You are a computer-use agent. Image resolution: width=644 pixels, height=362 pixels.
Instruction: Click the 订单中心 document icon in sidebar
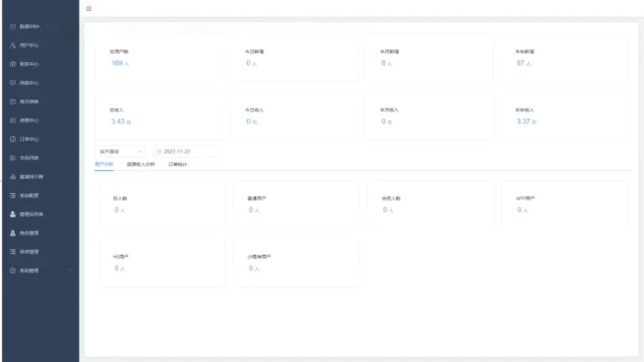(x=12, y=139)
